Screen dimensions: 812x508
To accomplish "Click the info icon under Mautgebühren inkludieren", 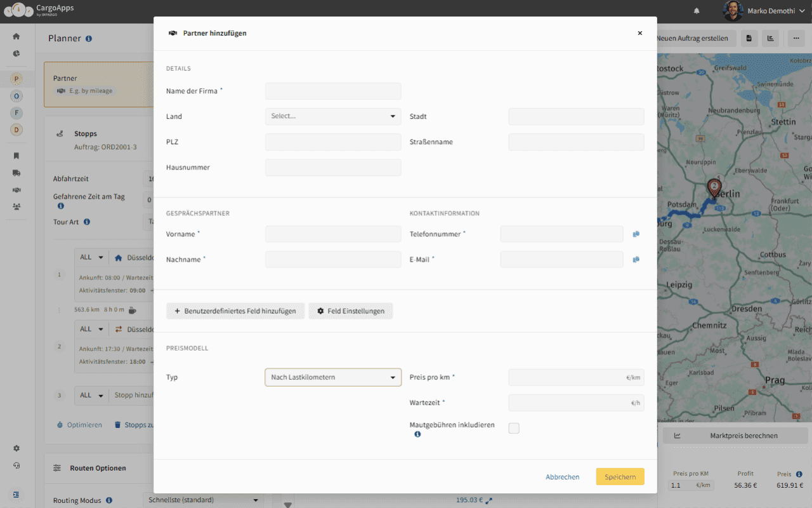I will pyautogui.click(x=417, y=434).
